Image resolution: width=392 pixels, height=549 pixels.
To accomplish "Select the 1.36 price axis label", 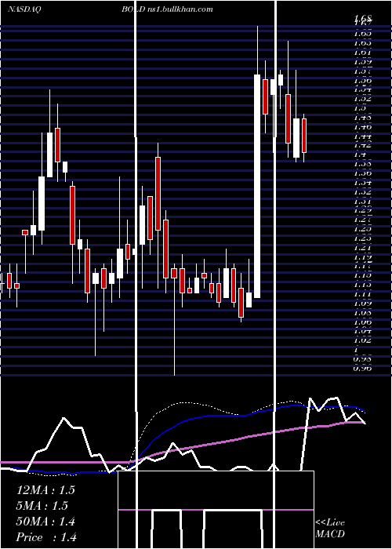I will pos(362,173).
